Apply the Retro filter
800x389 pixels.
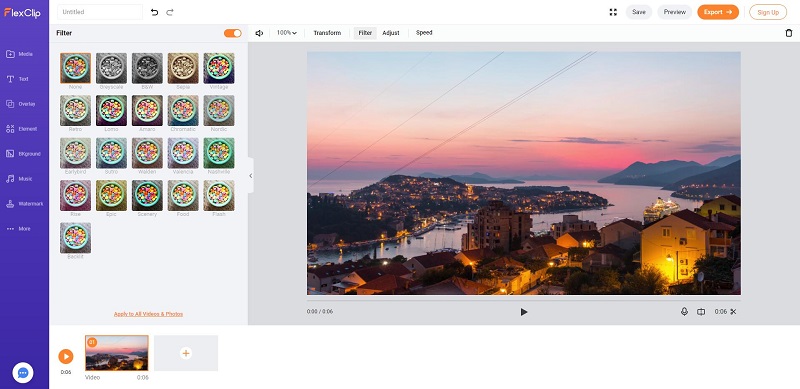tap(76, 110)
